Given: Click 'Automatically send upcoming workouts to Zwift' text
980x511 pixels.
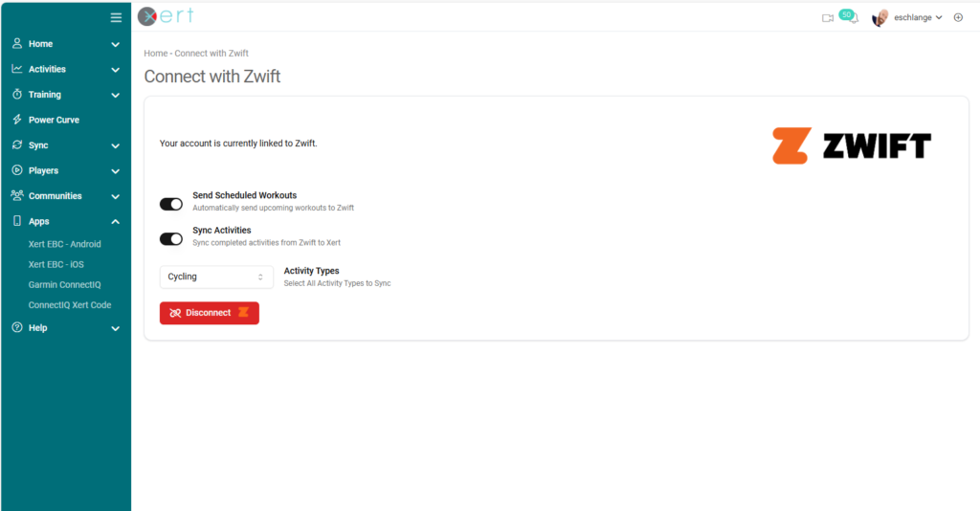Looking at the screenshot, I should [x=273, y=208].
